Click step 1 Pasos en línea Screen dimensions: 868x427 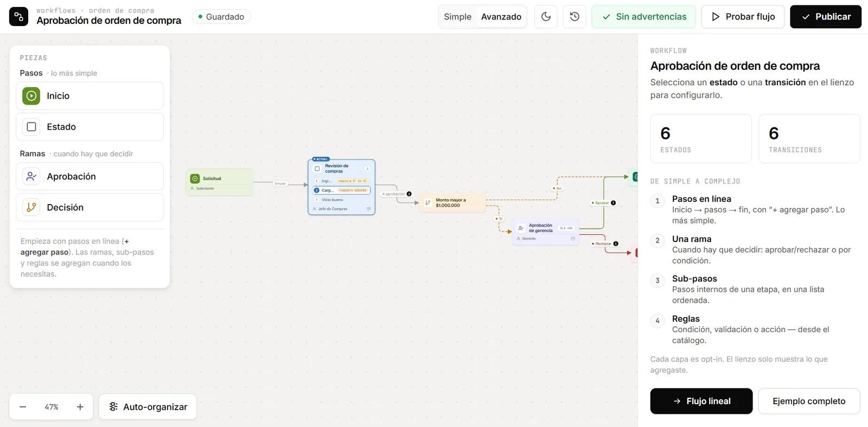click(x=755, y=209)
